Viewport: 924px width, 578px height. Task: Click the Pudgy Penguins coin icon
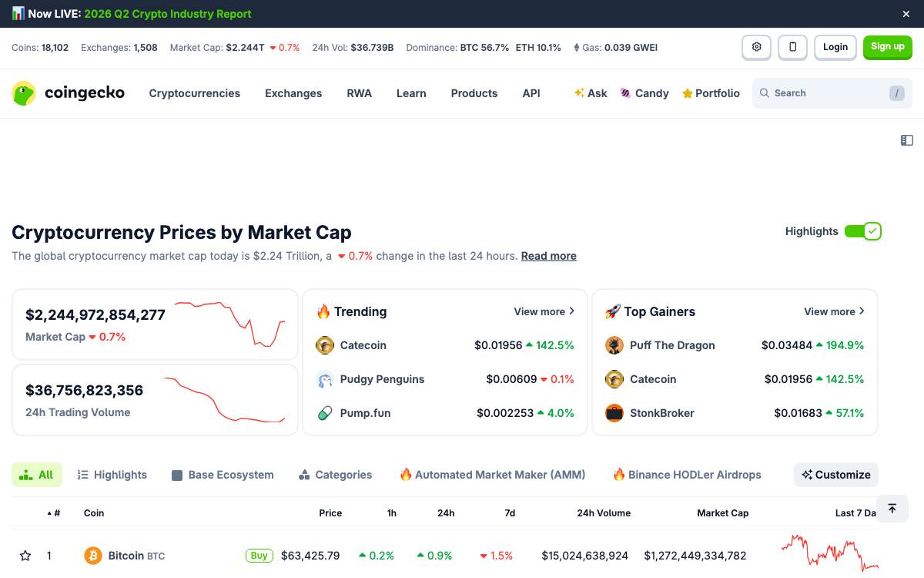(325, 379)
